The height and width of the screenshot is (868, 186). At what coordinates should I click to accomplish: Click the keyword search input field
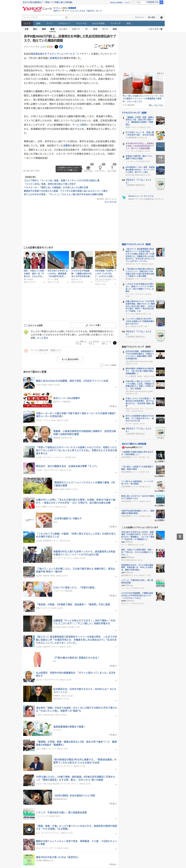point(44,18)
